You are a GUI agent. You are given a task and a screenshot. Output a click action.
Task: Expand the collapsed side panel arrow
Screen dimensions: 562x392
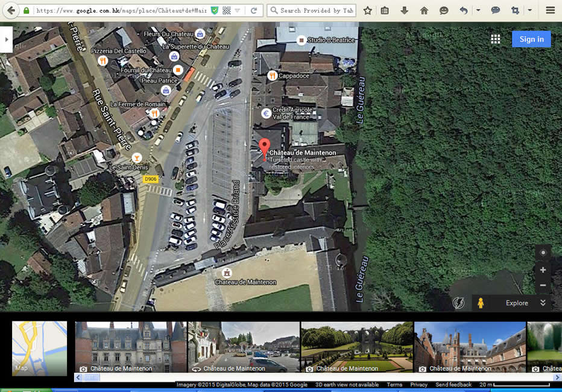[7, 39]
